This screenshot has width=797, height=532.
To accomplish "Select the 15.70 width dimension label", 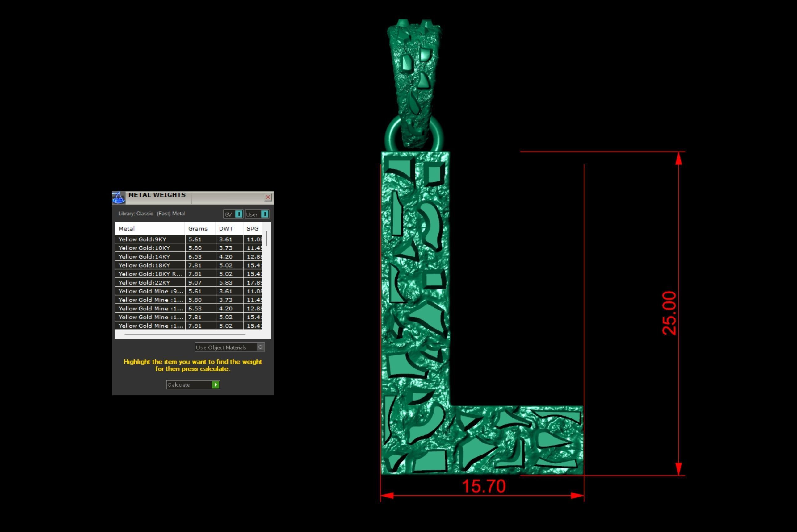I will tap(484, 486).
